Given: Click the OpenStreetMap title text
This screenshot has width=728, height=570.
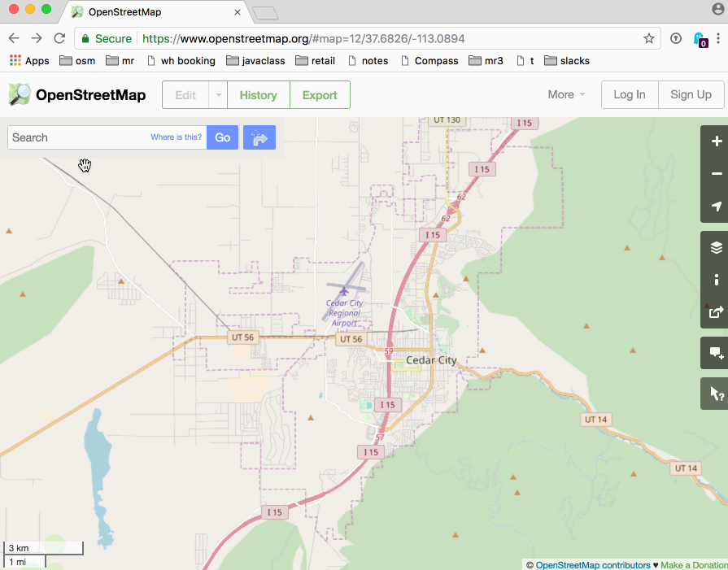Looking at the screenshot, I should click(90, 94).
